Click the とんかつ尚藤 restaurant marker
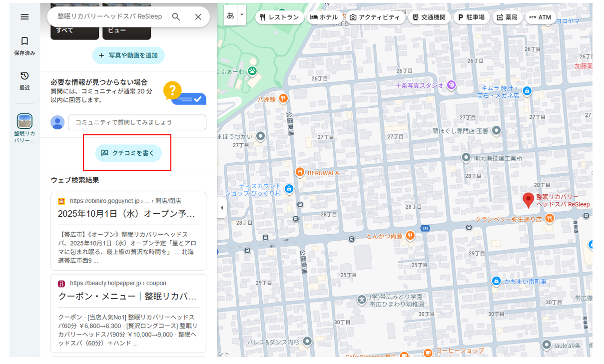 coord(410,236)
